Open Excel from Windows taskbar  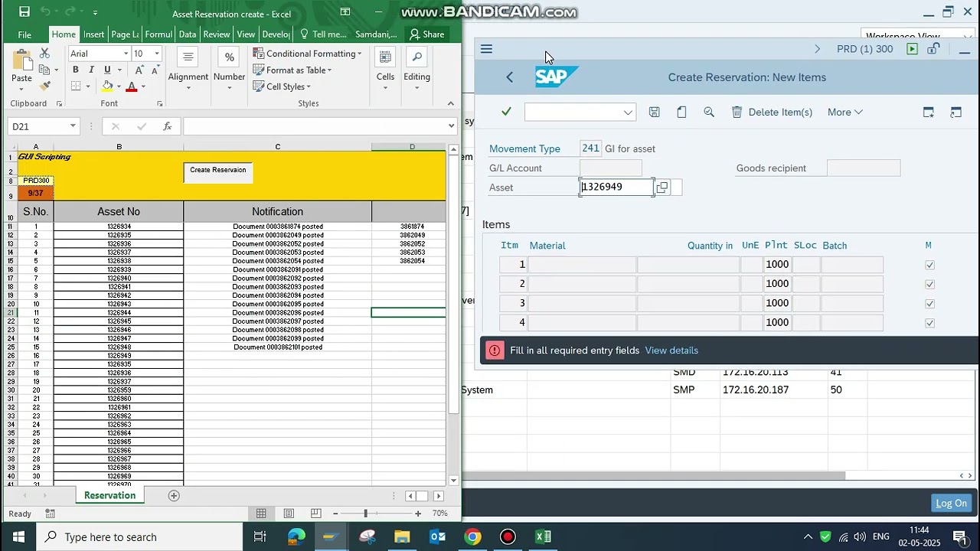543,536
